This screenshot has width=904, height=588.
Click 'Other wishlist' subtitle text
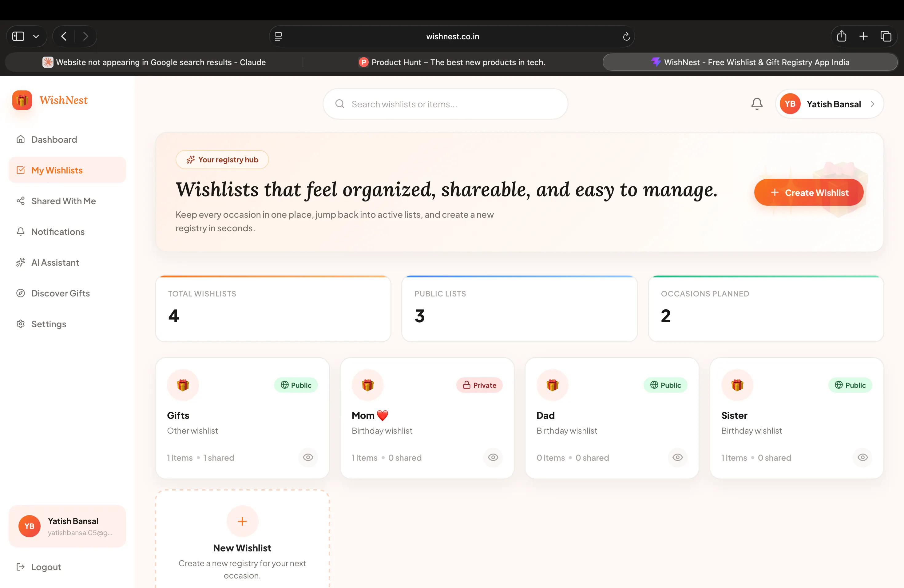pyautogui.click(x=192, y=431)
